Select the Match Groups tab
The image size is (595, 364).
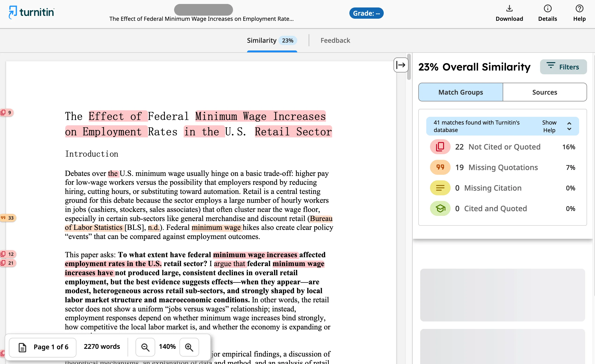(460, 92)
